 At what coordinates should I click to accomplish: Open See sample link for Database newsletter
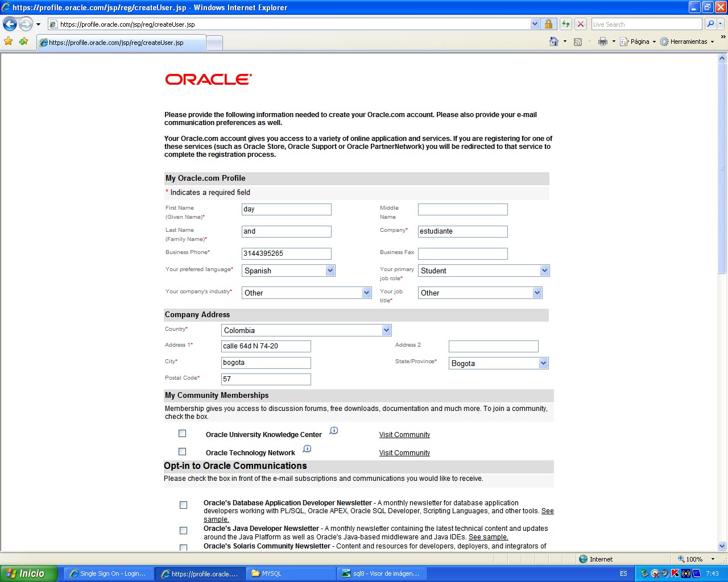tap(548, 511)
